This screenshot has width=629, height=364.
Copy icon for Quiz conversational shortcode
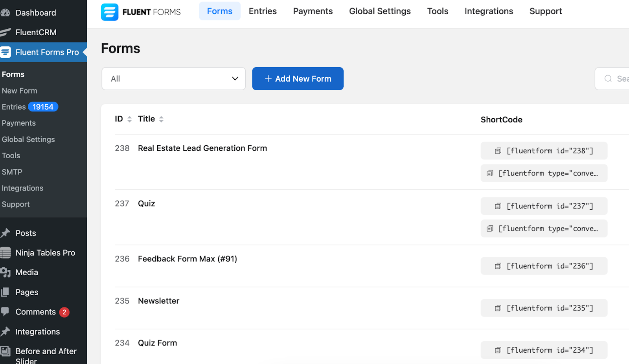[x=490, y=229]
